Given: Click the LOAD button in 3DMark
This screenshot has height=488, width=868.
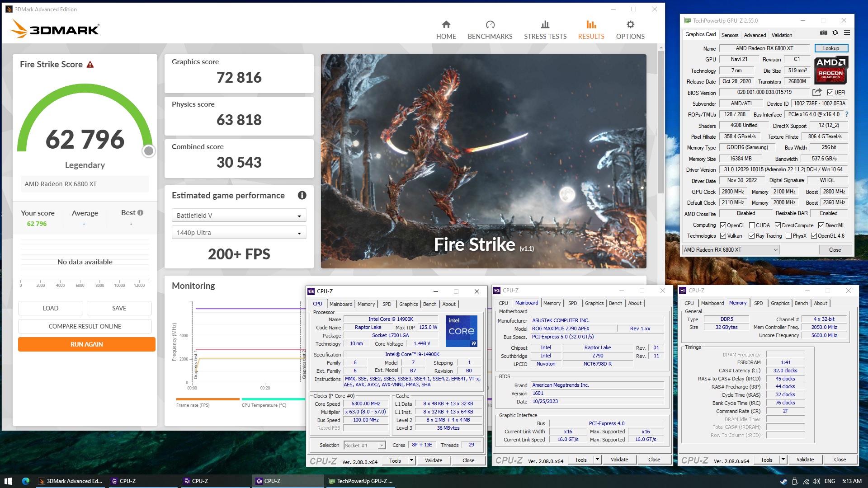Looking at the screenshot, I should click(x=51, y=308).
